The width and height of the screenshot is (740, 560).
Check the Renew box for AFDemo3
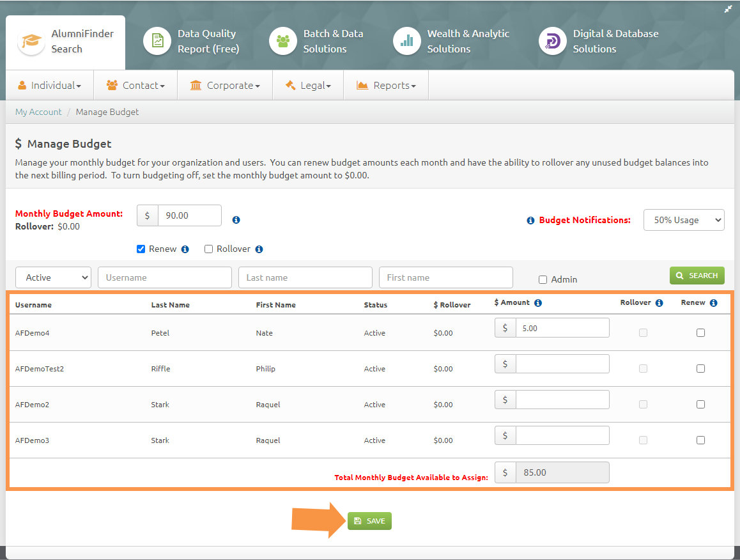point(701,440)
